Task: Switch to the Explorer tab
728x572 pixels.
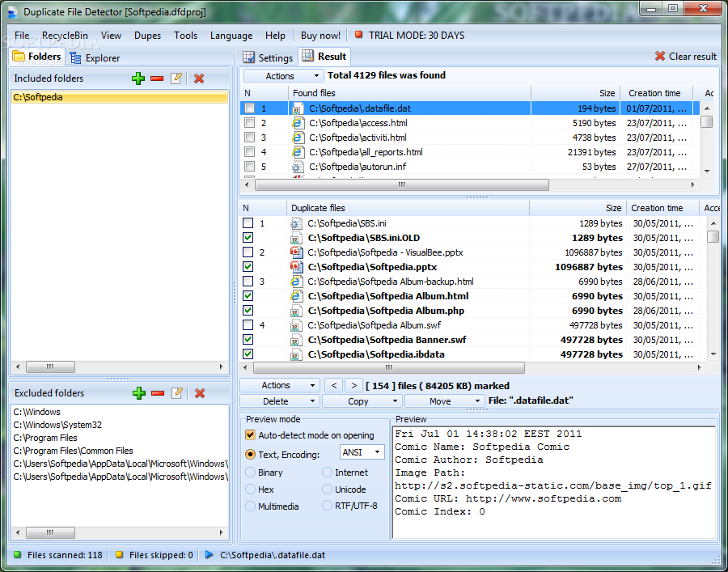Action: [95, 58]
